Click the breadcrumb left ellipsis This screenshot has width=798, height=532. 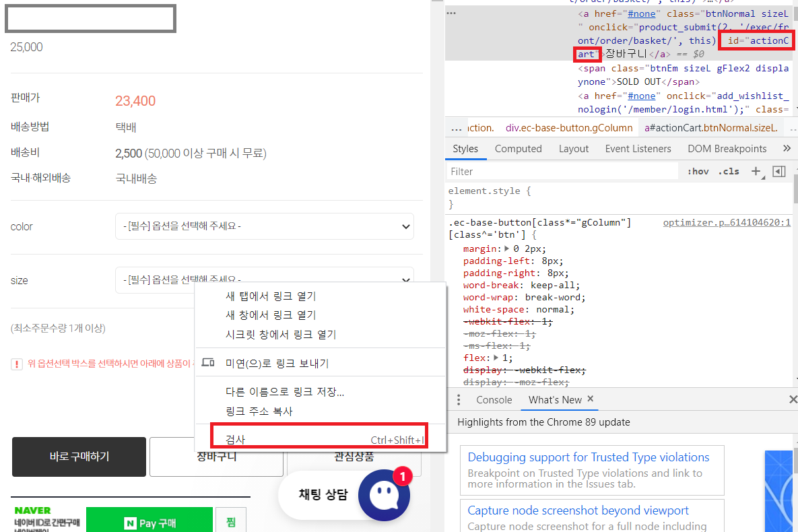click(x=457, y=129)
